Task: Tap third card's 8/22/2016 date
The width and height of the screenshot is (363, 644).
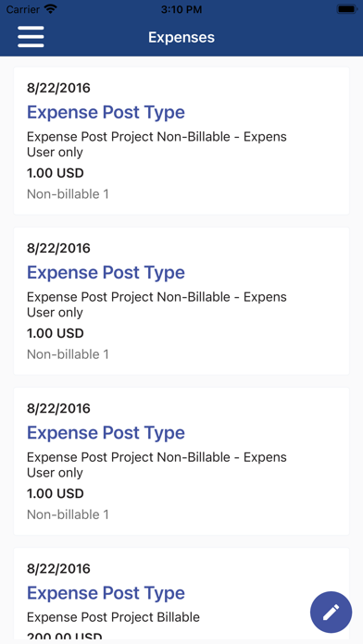Action: point(58,408)
